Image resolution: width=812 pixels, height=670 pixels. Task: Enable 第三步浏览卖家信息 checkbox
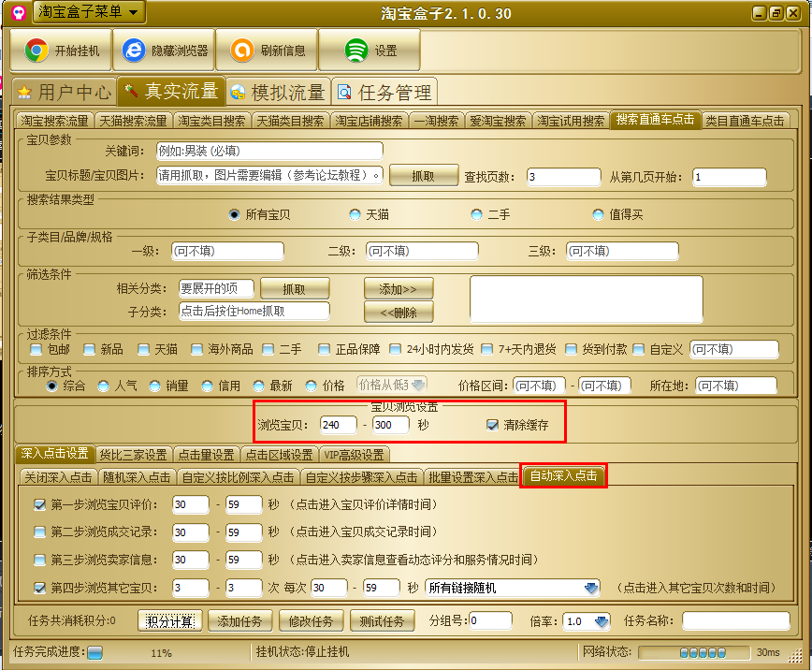click(39, 561)
